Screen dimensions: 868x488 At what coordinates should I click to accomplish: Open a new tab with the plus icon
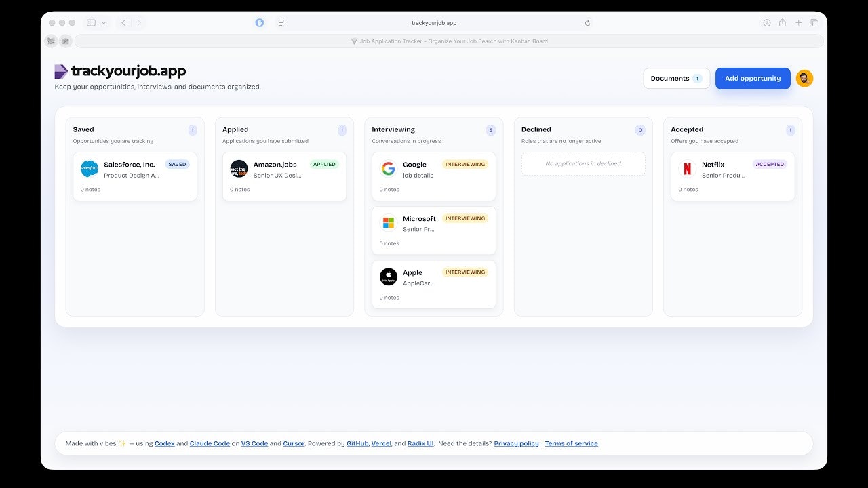799,22
